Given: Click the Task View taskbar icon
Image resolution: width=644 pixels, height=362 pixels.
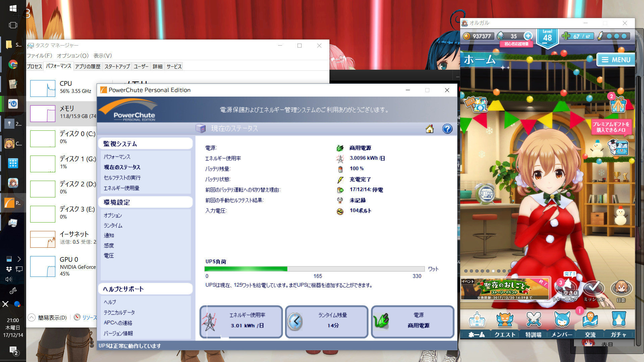Looking at the screenshot, I should (13, 25).
